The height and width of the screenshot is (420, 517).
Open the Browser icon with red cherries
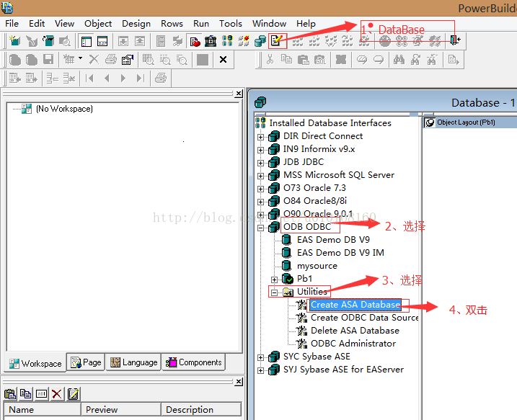195,41
